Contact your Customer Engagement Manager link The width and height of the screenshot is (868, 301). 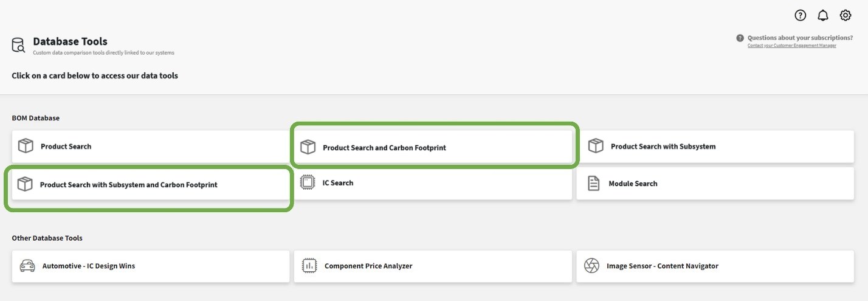click(791, 46)
